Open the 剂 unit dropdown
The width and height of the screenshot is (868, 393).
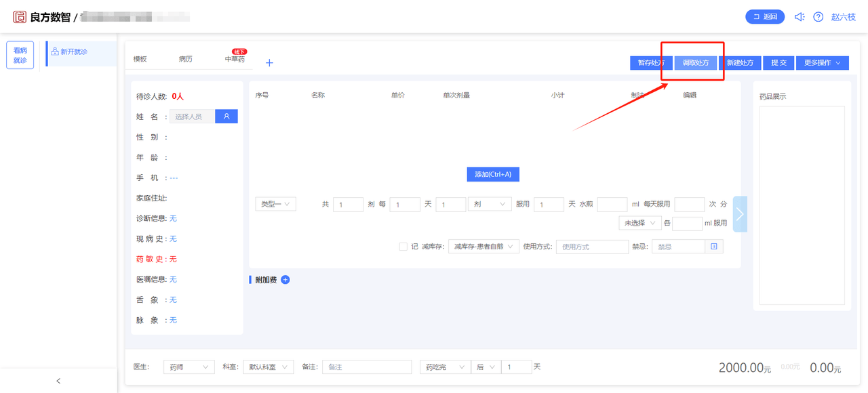click(490, 204)
